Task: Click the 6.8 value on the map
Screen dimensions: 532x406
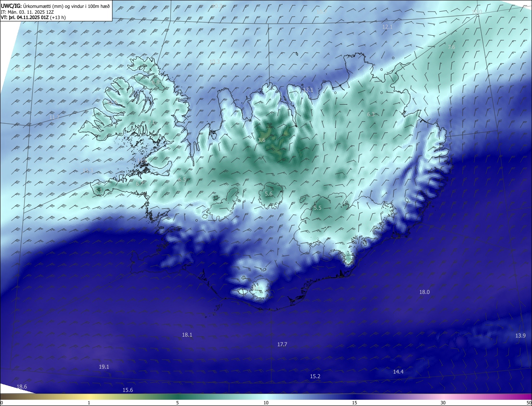Action: [156, 83]
